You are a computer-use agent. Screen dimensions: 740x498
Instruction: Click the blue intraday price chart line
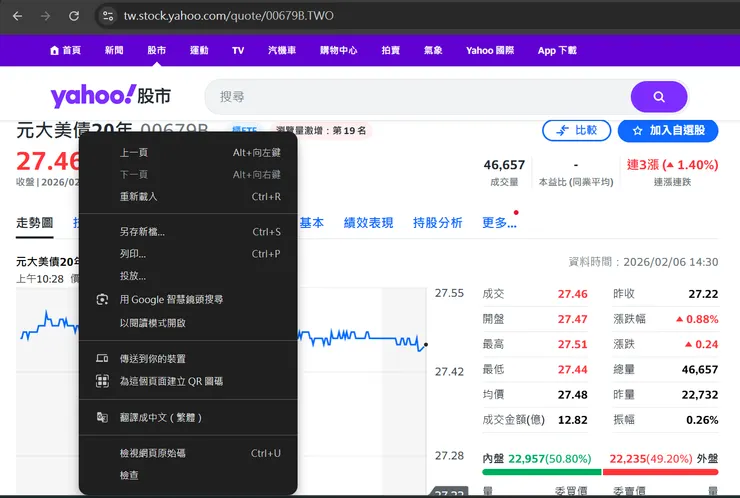(363, 338)
